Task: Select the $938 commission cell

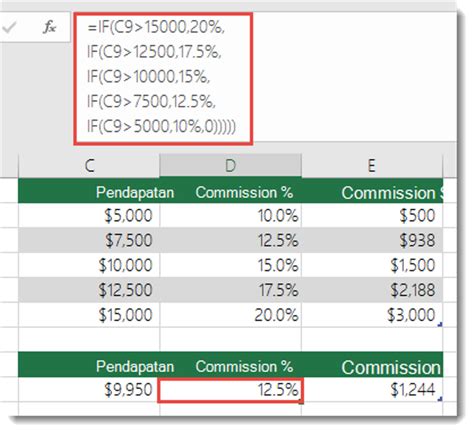Action: [x=372, y=240]
